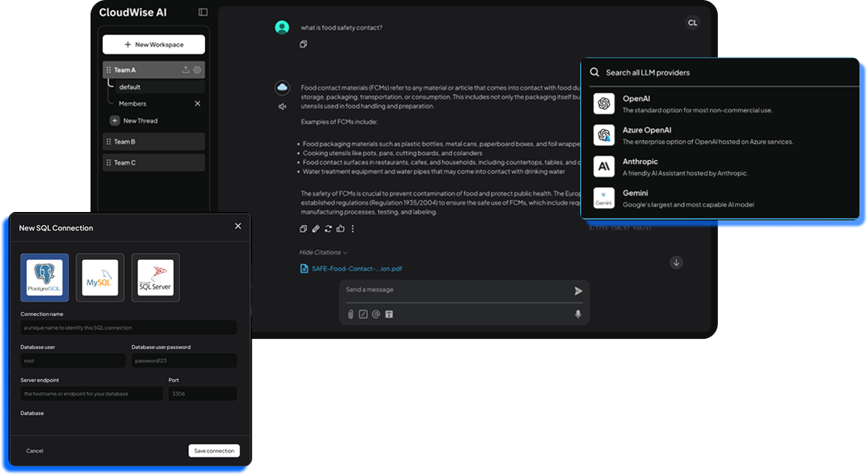Click the speaker icon to read response aloud
Viewport: 868px width, 475px height.
(282, 106)
